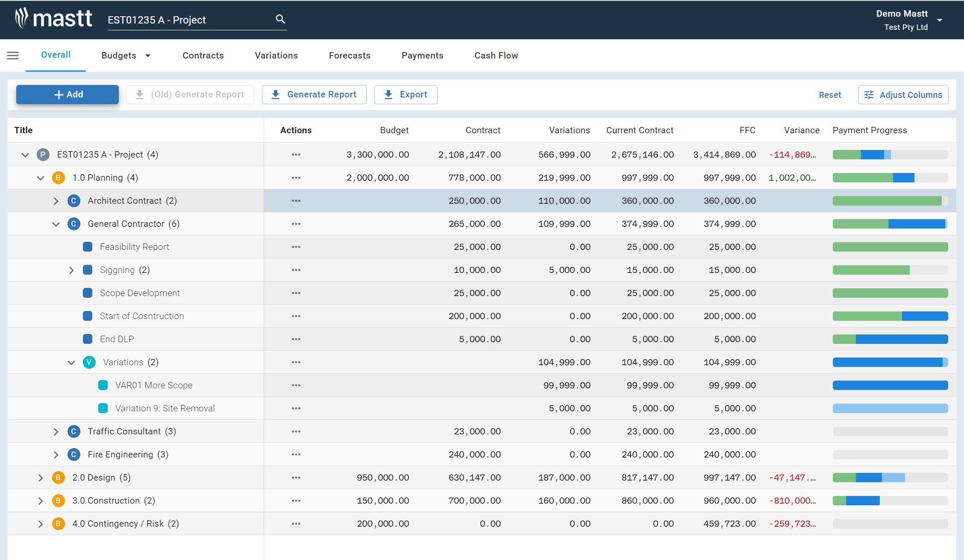
Task: Open actions menu for Siggning row
Action: pyautogui.click(x=296, y=270)
